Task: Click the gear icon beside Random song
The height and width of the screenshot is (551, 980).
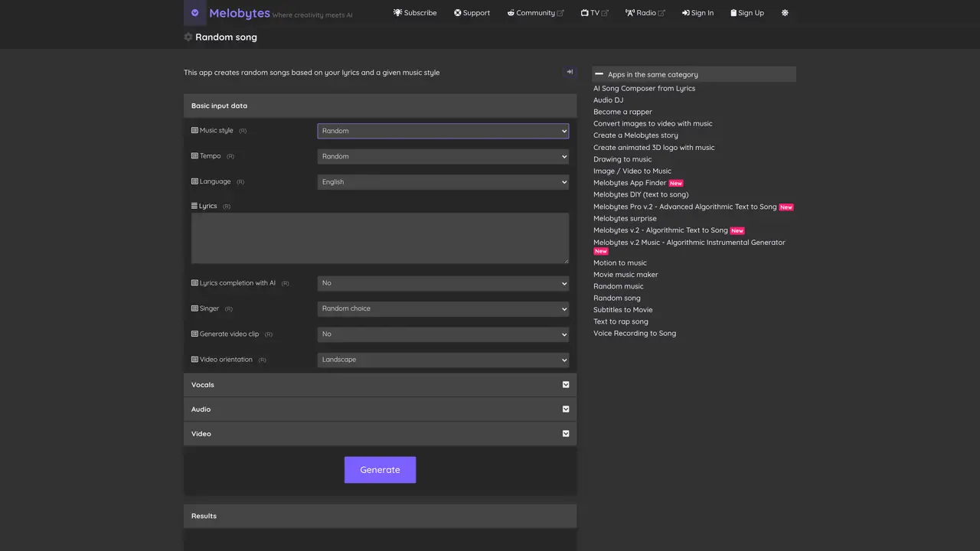Action: pyautogui.click(x=188, y=37)
